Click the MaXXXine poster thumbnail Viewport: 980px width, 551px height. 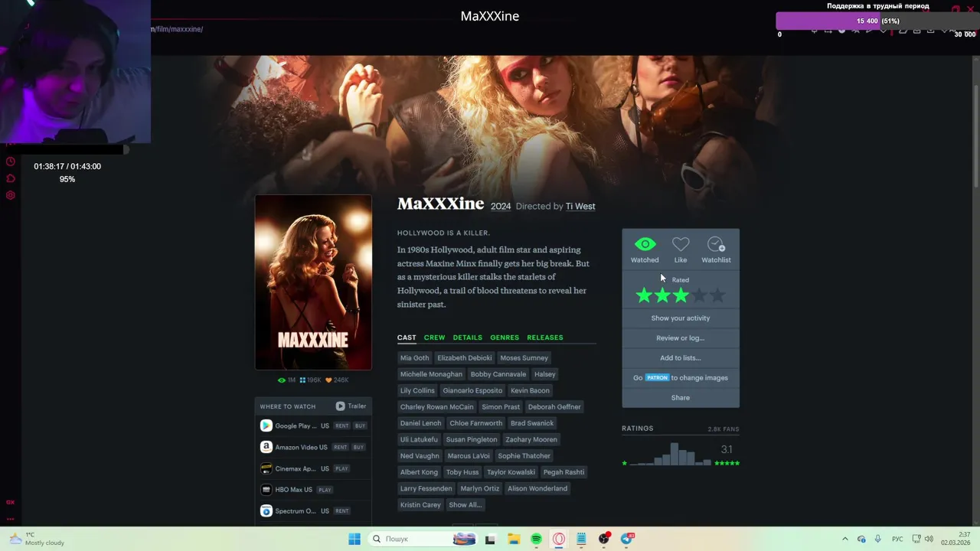[x=313, y=282]
